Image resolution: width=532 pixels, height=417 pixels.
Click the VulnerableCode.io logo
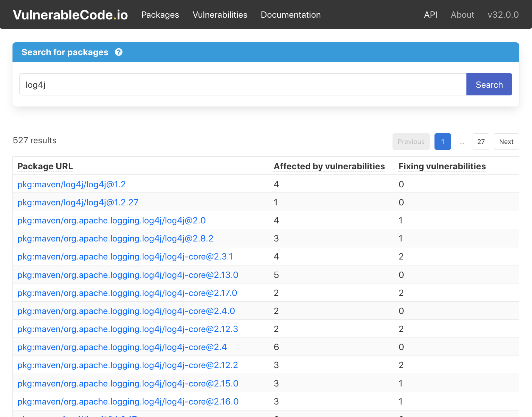point(70,15)
